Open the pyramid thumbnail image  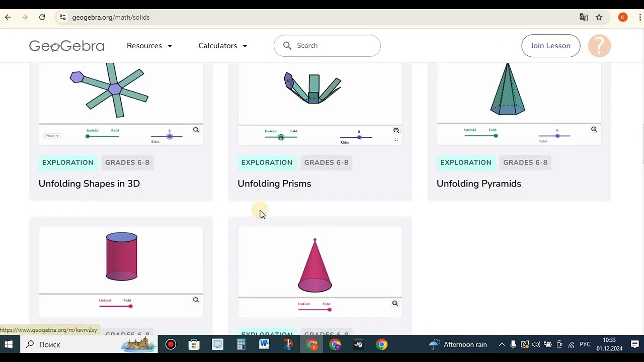click(519, 104)
